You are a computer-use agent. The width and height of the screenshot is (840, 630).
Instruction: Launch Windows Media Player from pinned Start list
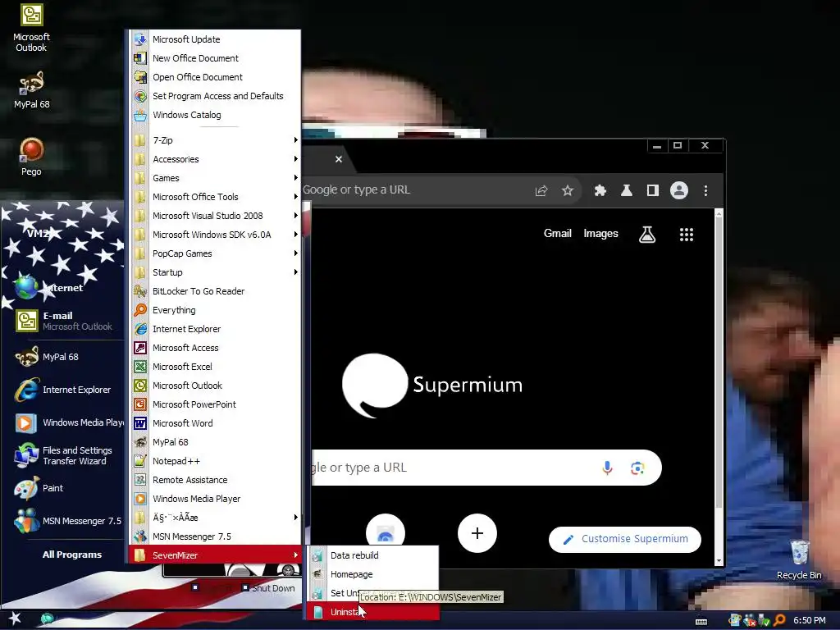69,422
